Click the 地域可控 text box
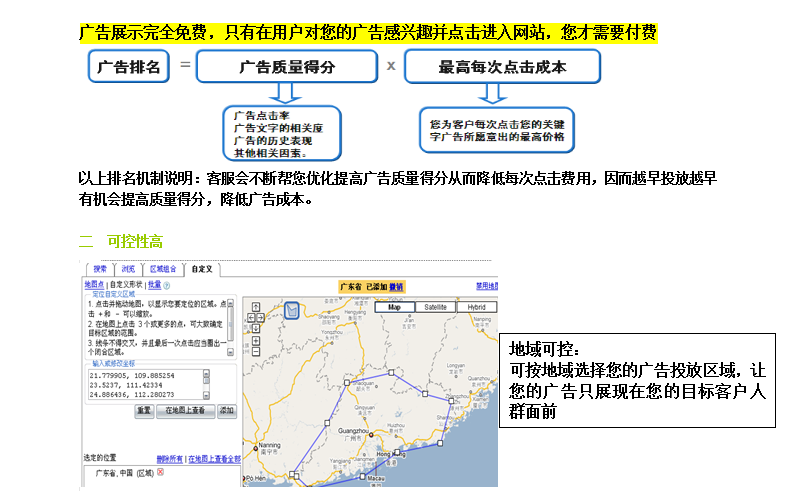This screenshot has width=785, height=499. [637, 380]
